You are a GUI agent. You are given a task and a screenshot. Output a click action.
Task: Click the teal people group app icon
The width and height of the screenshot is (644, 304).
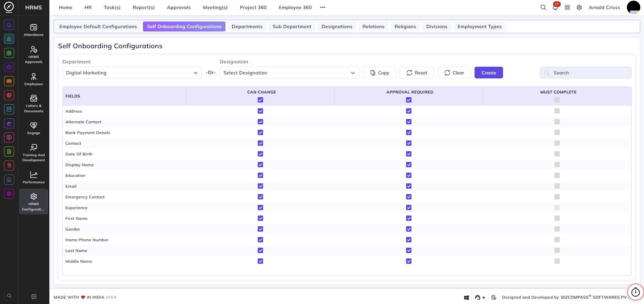click(x=9, y=39)
